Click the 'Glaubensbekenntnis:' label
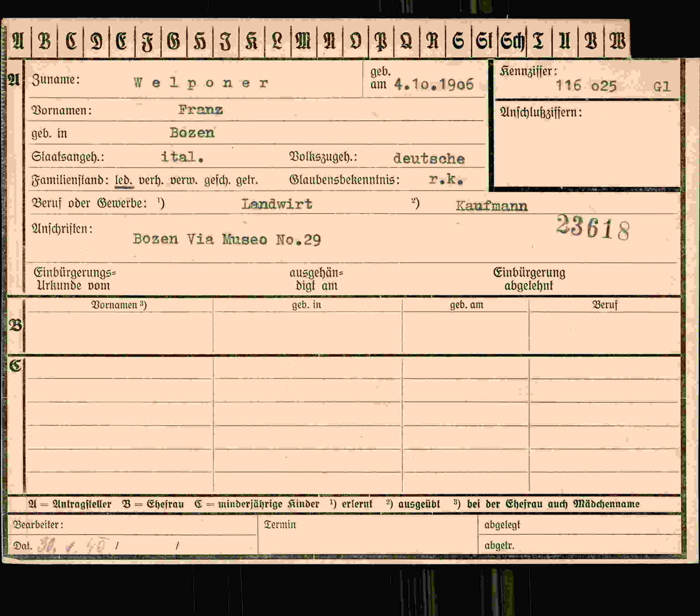Image resolution: width=700 pixels, height=616 pixels. pyautogui.click(x=344, y=180)
